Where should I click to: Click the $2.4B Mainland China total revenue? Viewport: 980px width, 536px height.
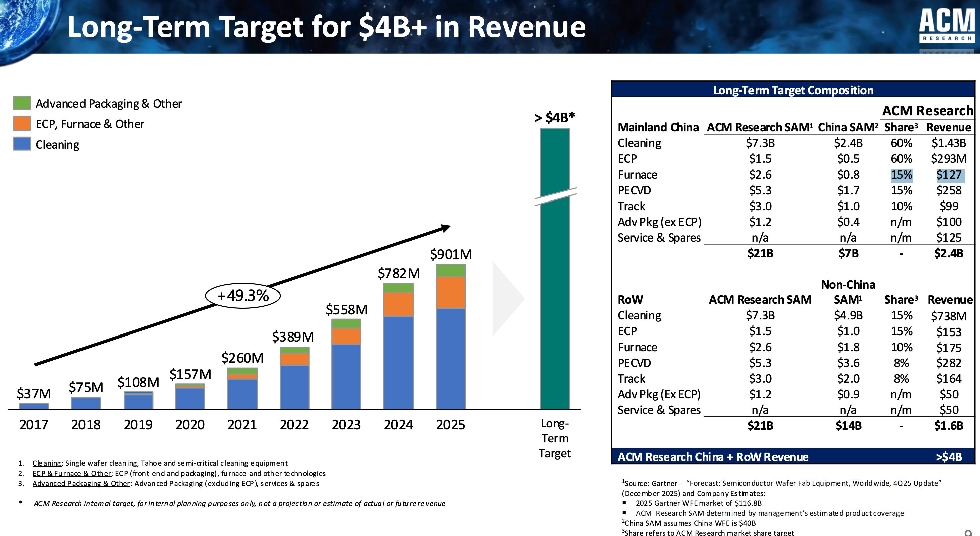(x=949, y=254)
